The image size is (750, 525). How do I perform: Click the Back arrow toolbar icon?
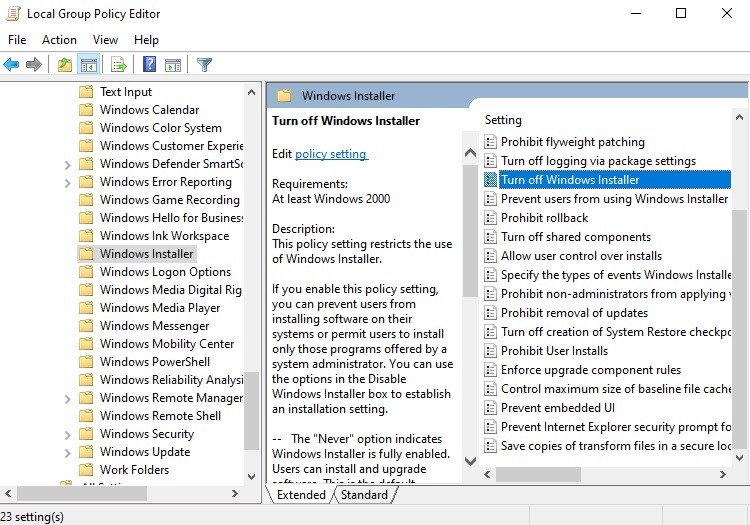point(12,65)
